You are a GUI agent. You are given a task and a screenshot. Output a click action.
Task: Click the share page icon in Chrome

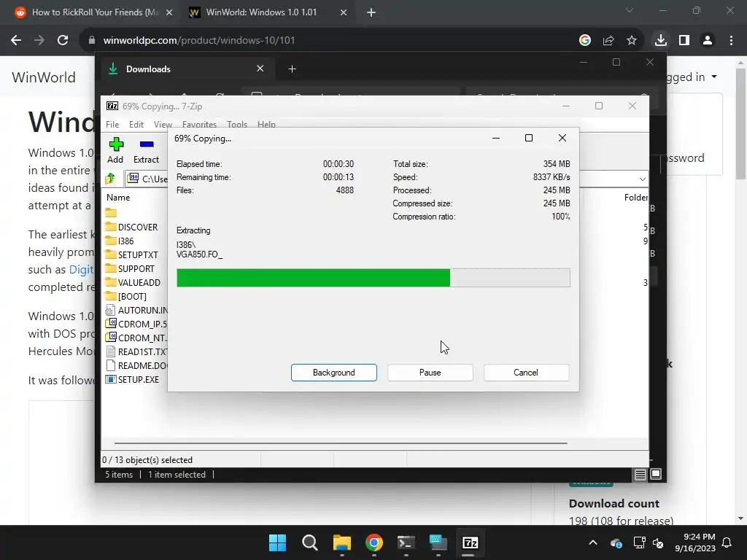(608, 41)
